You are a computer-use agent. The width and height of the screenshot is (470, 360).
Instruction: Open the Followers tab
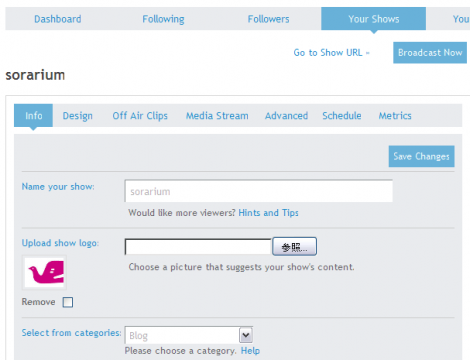pyautogui.click(x=268, y=19)
